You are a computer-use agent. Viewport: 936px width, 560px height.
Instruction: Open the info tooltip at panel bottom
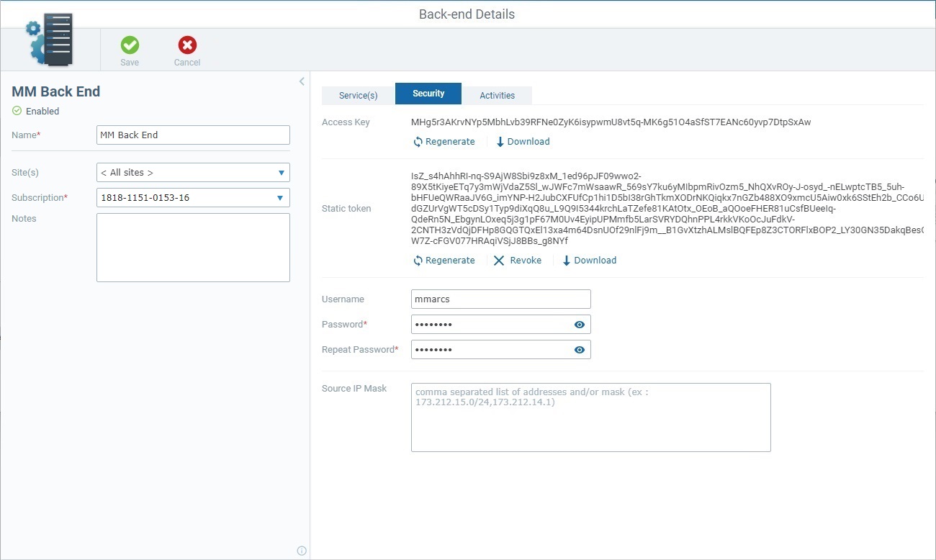[302, 550]
